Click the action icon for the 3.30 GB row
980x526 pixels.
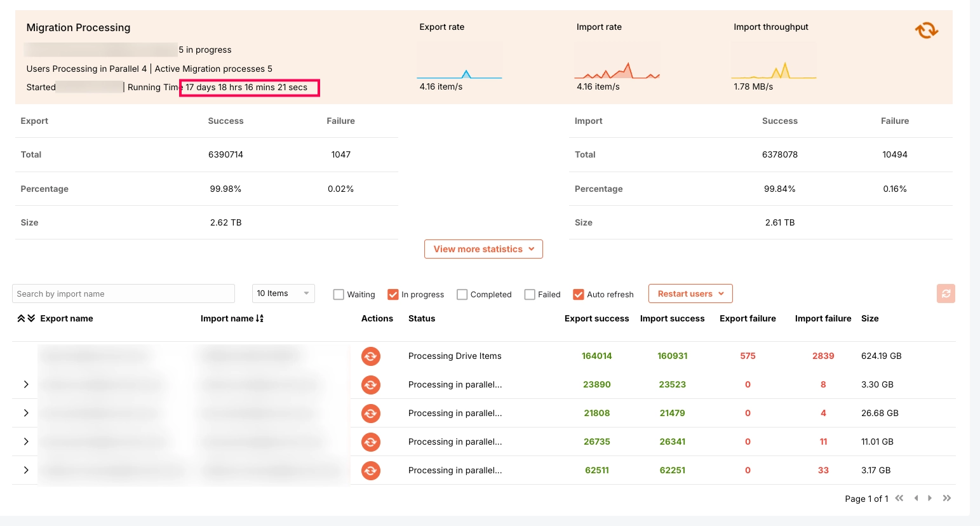(371, 385)
